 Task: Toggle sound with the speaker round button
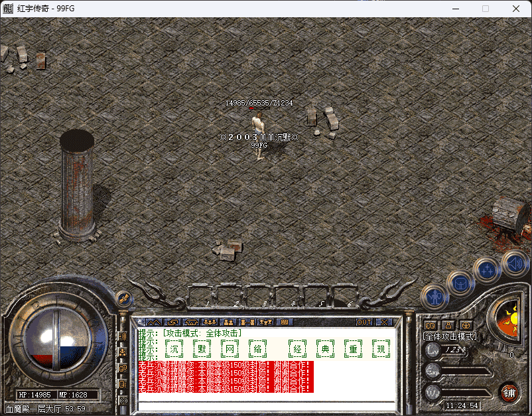point(515,263)
